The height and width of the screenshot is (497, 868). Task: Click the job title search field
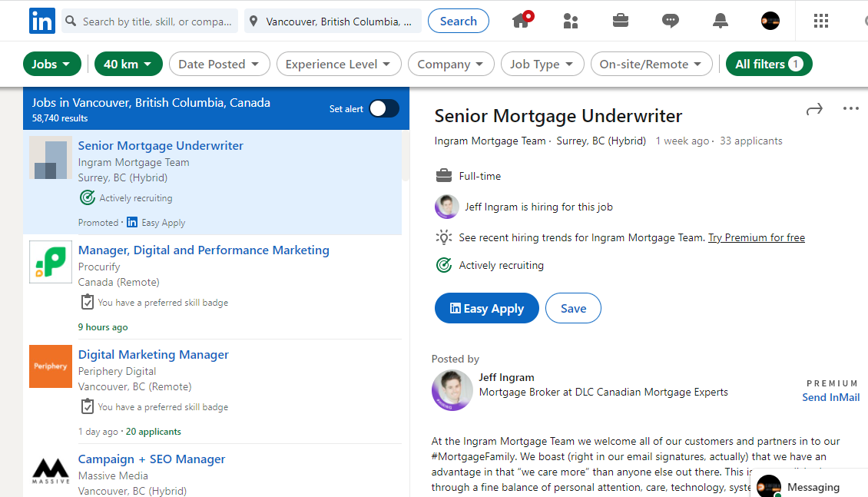[x=157, y=22]
